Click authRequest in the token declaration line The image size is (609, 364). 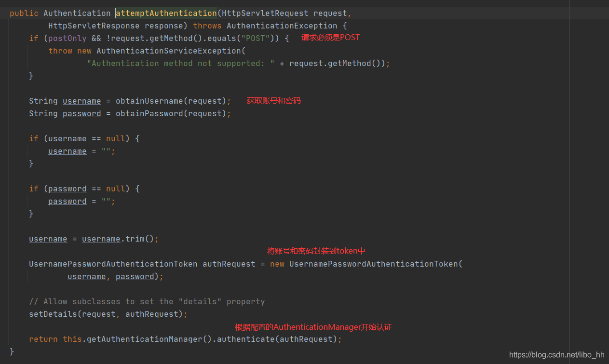pos(229,264)
